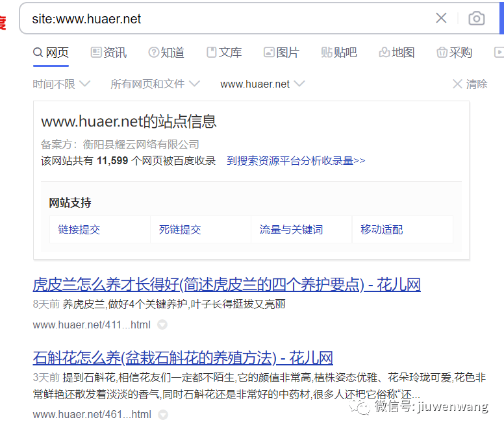Click the 链接提交 link

click(x=79, y=230)
